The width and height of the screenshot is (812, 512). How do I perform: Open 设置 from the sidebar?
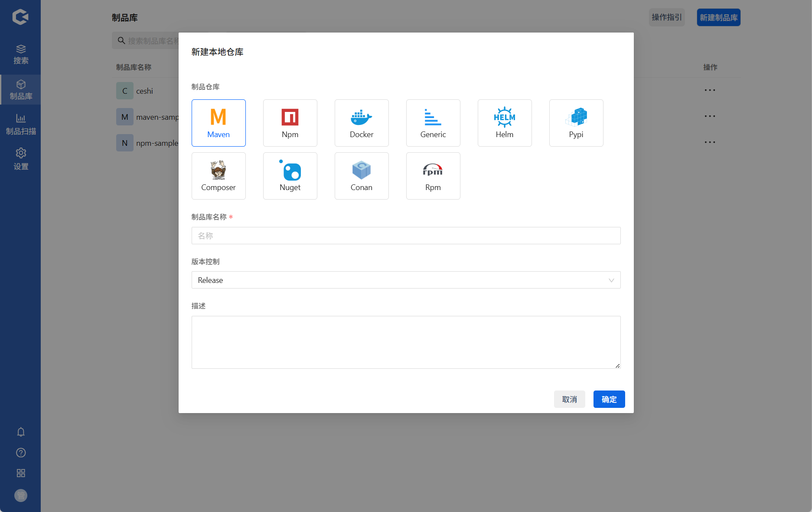click(20, 160)
